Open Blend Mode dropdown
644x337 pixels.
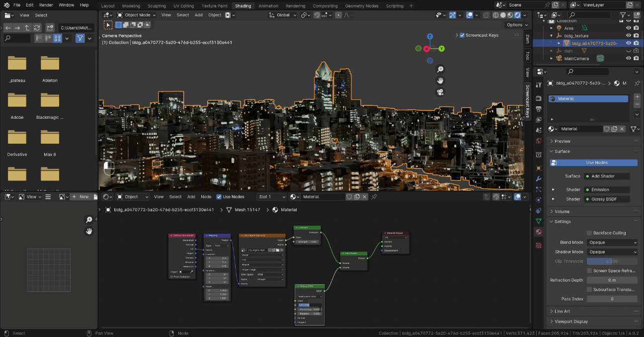(612, 243)
